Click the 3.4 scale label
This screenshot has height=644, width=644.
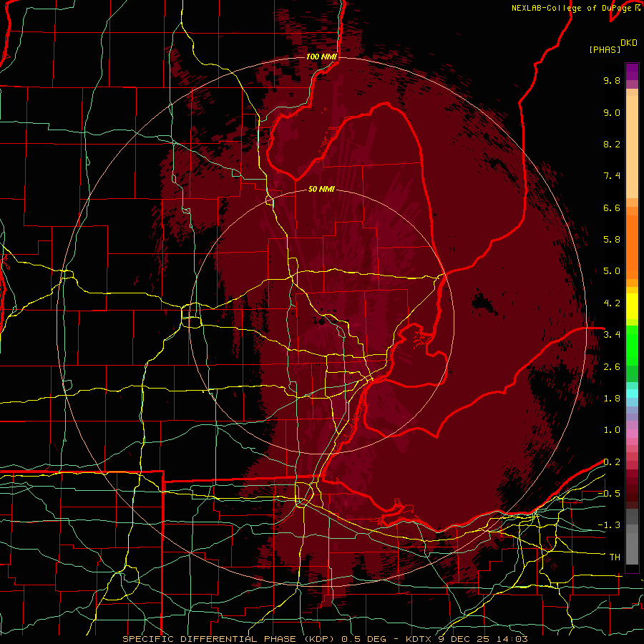click(612, 335)
